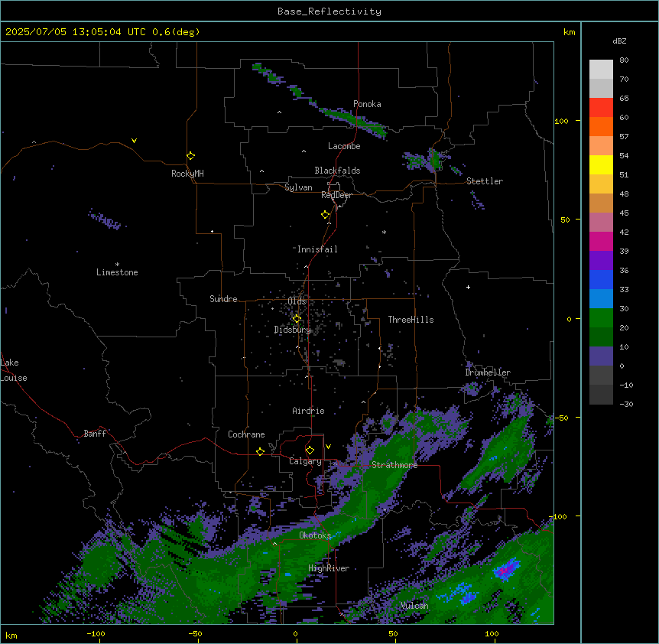Click the Okotoks label

tap(315, 535)
